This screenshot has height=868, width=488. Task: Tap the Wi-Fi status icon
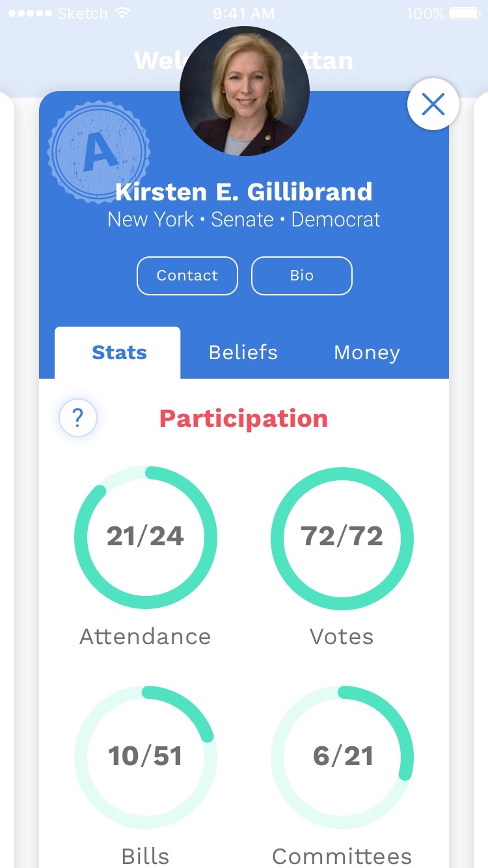(123, 13)
